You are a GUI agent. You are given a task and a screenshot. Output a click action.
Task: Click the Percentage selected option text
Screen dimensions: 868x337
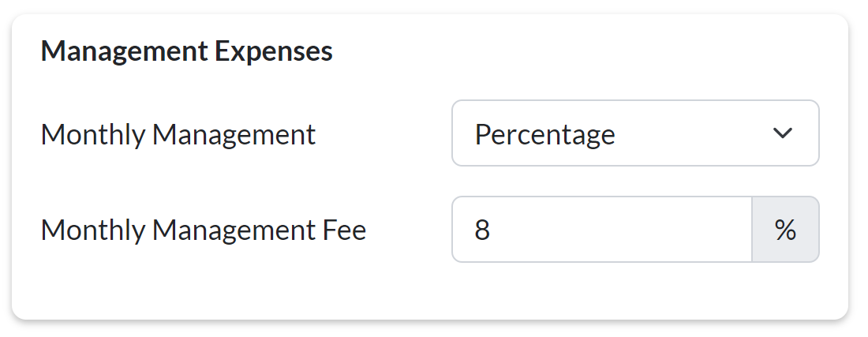coord(544,134)
